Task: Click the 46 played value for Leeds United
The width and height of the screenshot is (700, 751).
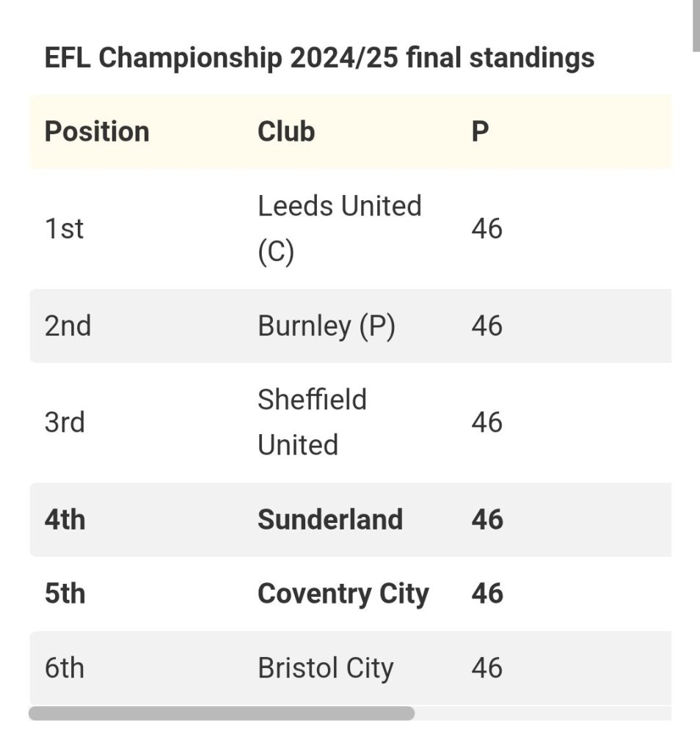Action: [x=486, y=229]
